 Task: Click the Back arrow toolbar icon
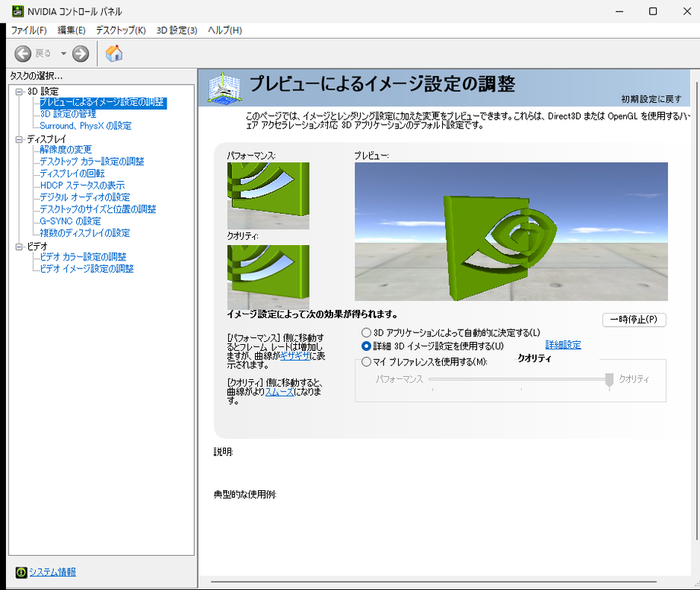pyautogui.click(x=23, y=53)
